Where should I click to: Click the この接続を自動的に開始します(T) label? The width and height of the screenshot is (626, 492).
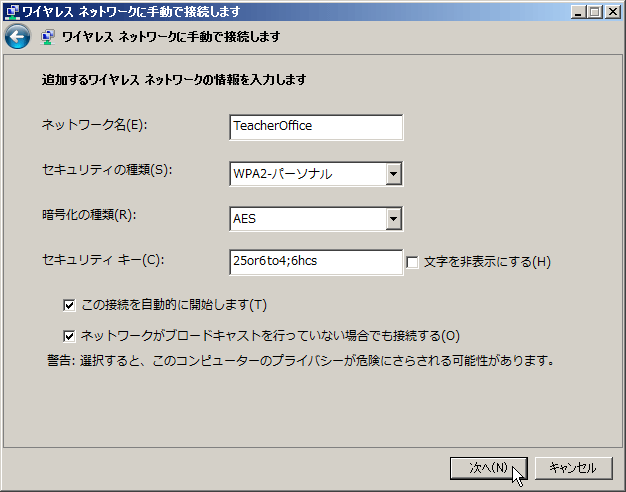(x=174, y=305)
